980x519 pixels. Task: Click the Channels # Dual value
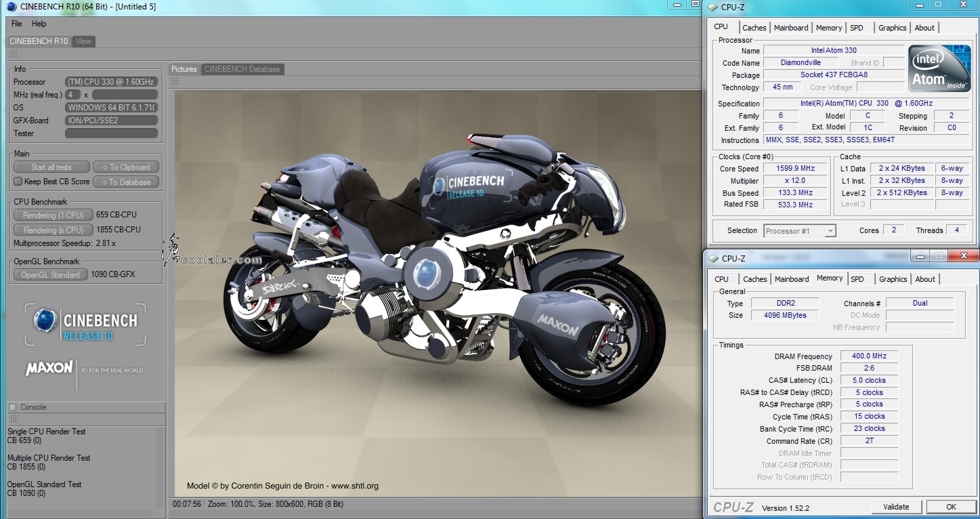920,303
